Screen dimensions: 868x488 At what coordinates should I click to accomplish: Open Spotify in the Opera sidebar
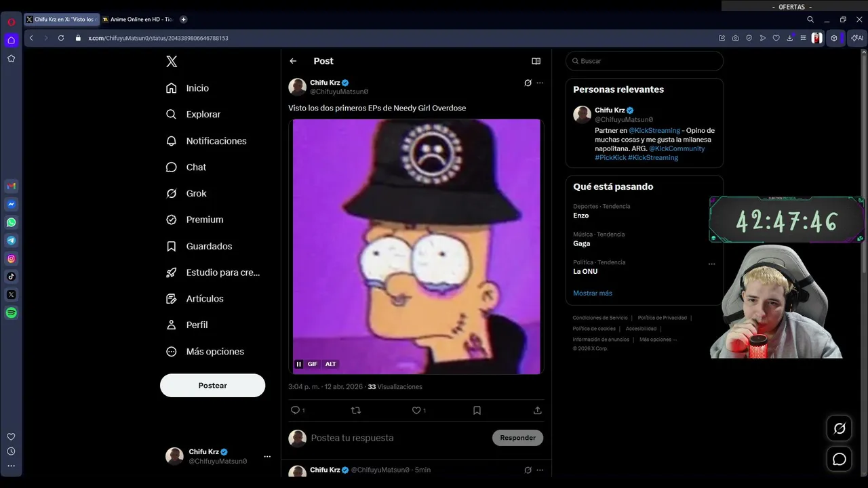(x=11, y=312)
